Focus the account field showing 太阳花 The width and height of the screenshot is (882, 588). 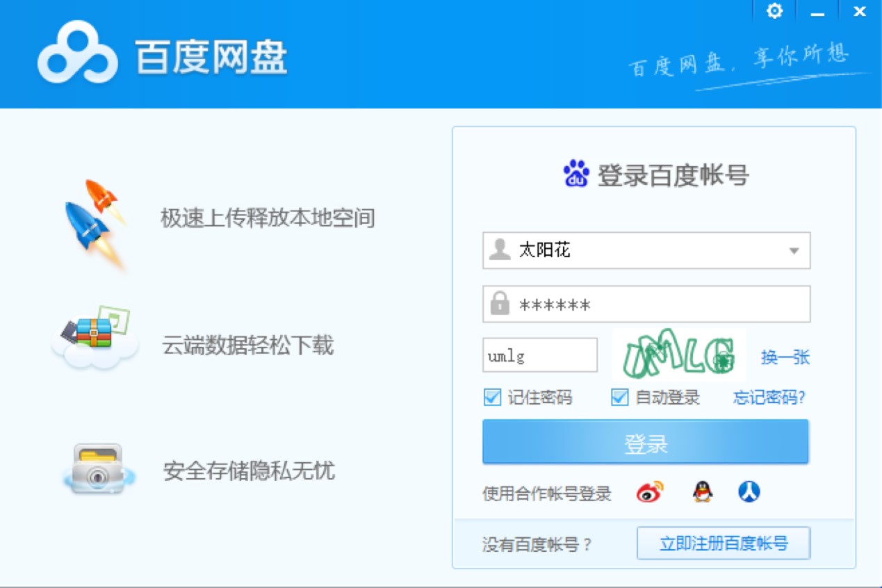click(x=646, y=250)
